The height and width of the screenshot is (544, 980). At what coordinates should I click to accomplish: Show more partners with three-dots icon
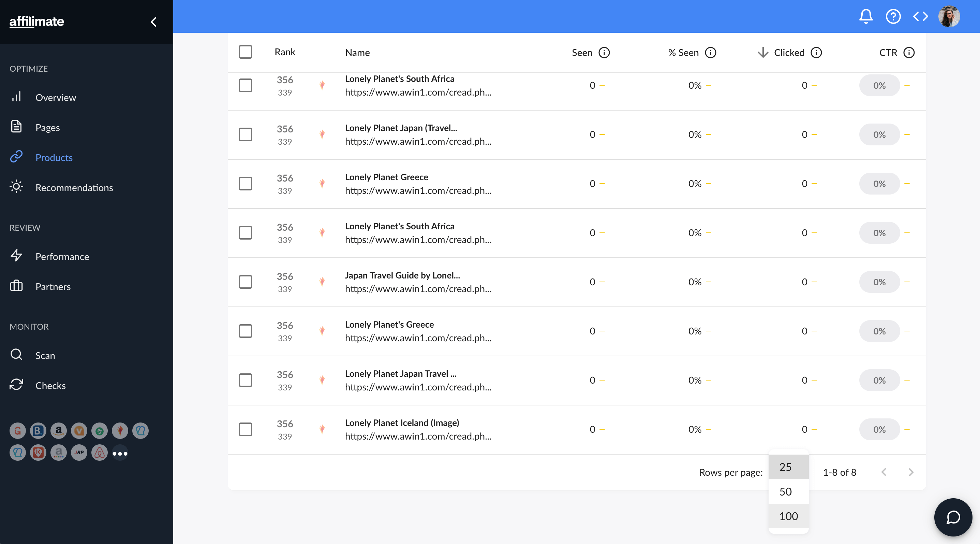120,453
